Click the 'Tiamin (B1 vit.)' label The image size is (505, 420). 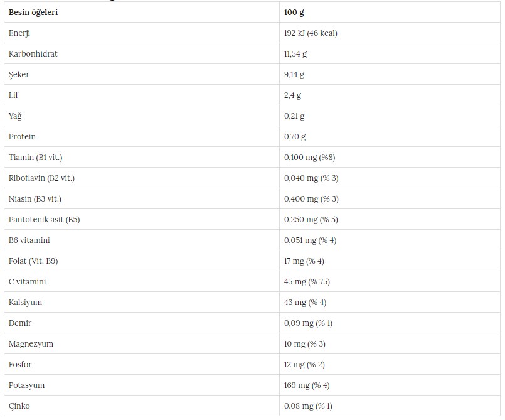35,158
